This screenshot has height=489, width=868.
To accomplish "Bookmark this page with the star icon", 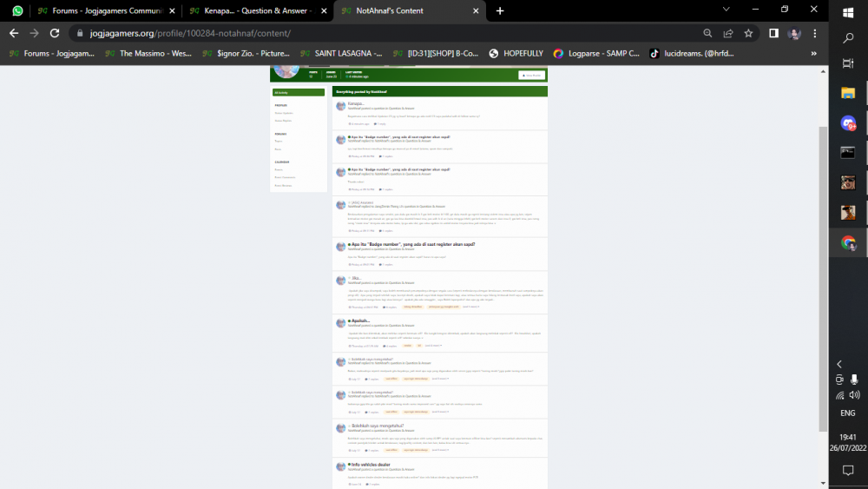I will [x=748, y=33].
